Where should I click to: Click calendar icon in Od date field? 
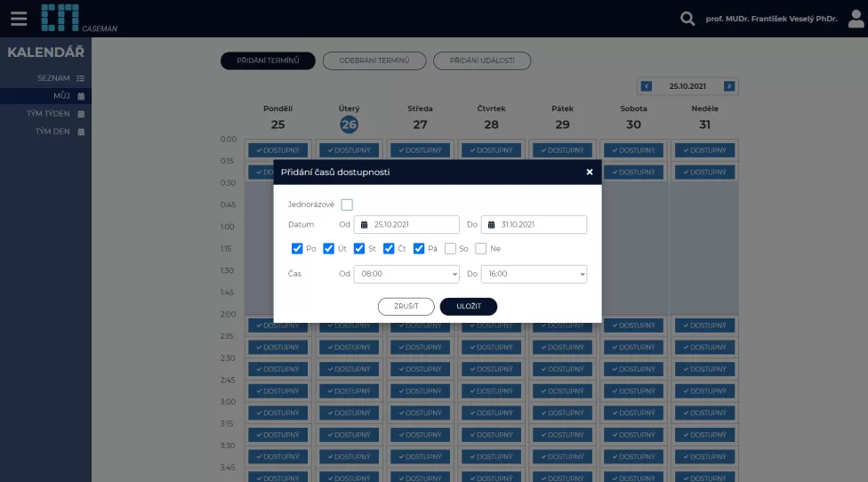point(365,224)
